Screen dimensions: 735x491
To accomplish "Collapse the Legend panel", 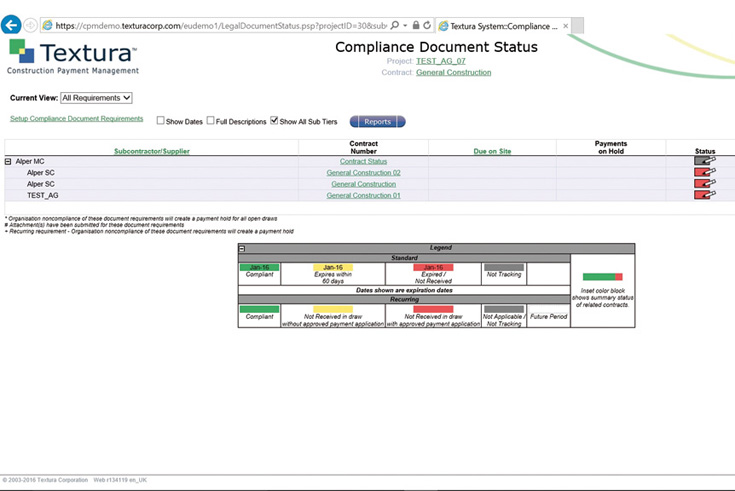I will [x=243, y=248].
